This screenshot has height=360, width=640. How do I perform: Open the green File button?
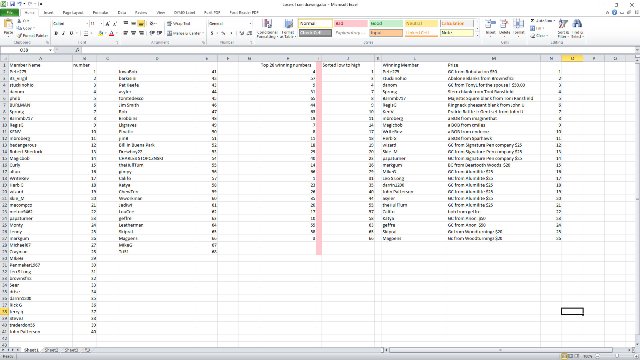point(9,13)
